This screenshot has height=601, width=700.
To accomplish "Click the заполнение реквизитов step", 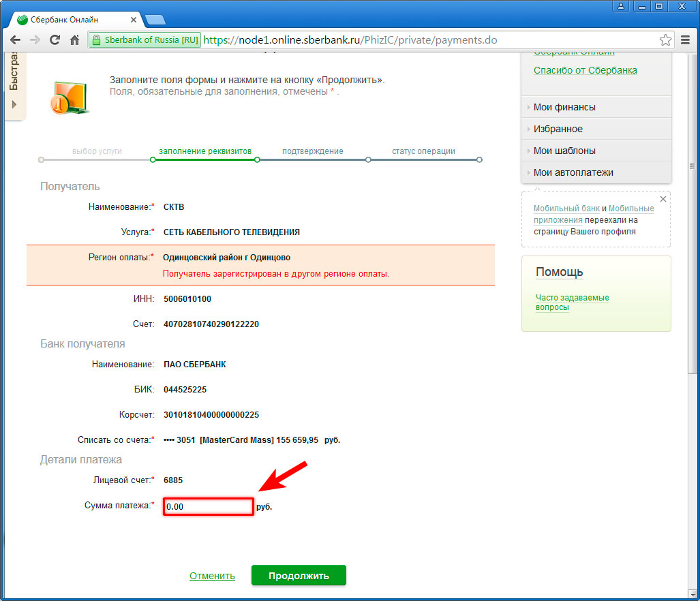I will tap(205, 151).
